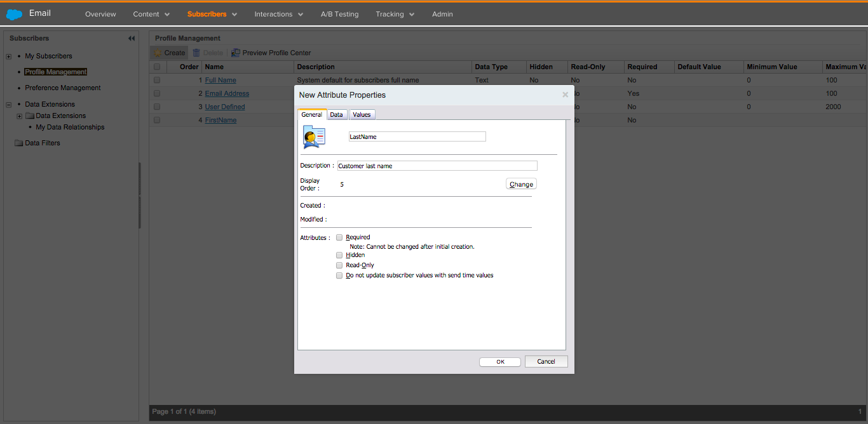Click the Salesforce cloud logo icon

click(x=14, y=14)
